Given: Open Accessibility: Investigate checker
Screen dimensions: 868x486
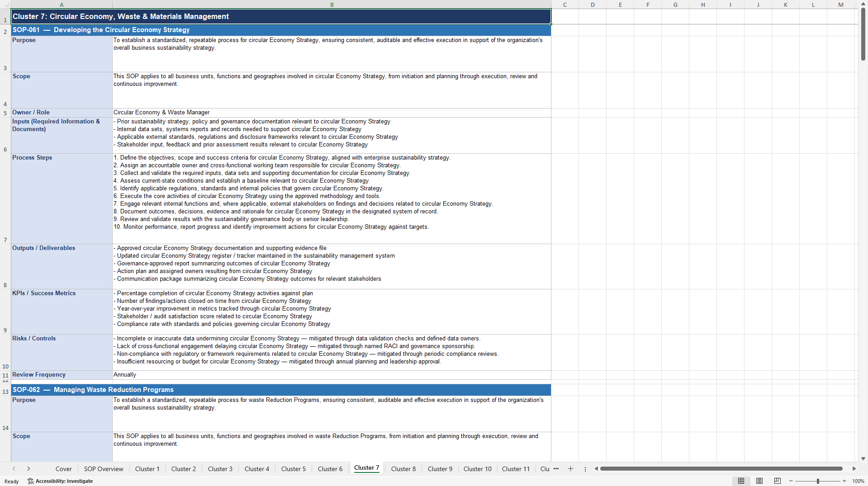Looking at the screenshot, I should tap(60, 481).
